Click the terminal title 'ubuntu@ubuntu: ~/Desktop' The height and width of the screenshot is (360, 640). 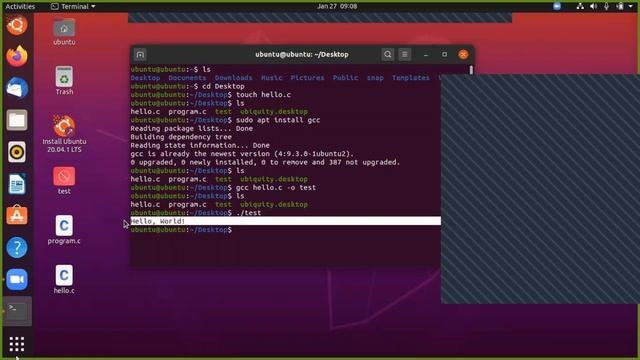point(302,54)
